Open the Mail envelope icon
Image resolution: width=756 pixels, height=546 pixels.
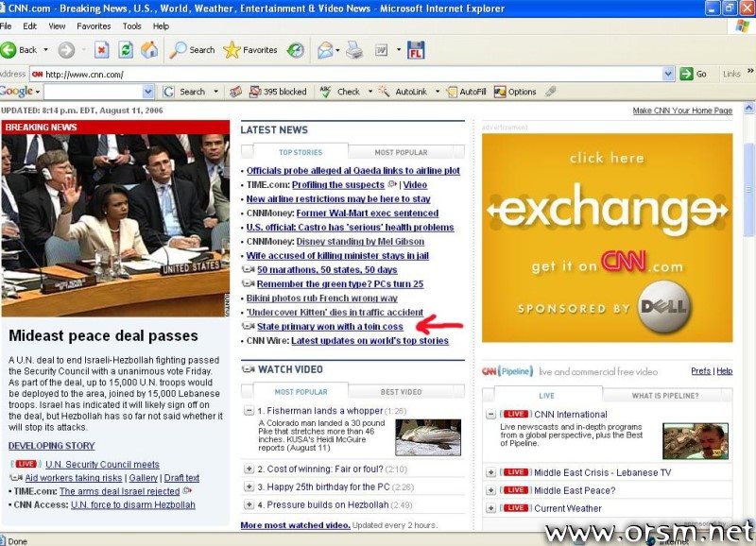325,50
